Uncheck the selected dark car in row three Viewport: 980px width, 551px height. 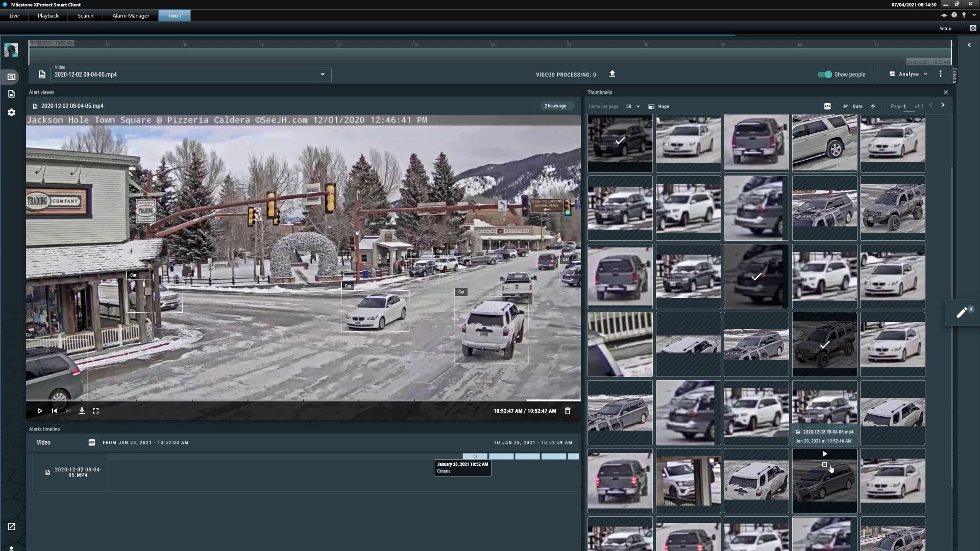(x=756, y=277)
